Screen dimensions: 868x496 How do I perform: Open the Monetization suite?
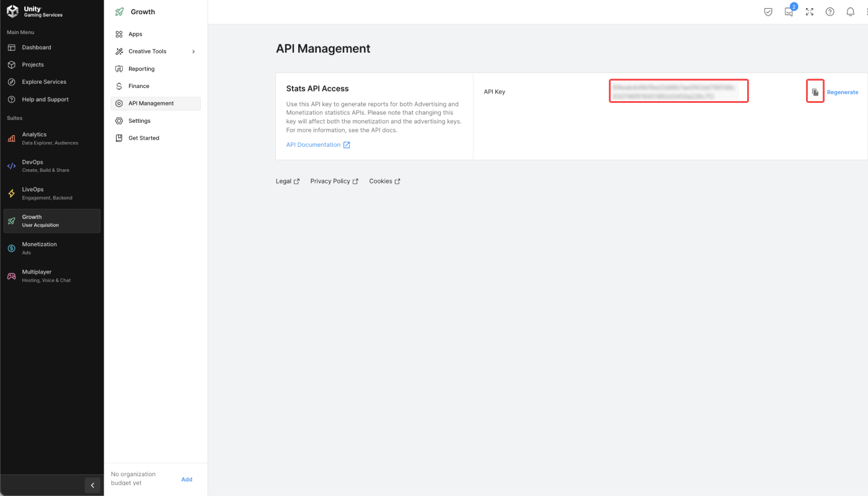[51, 248]
